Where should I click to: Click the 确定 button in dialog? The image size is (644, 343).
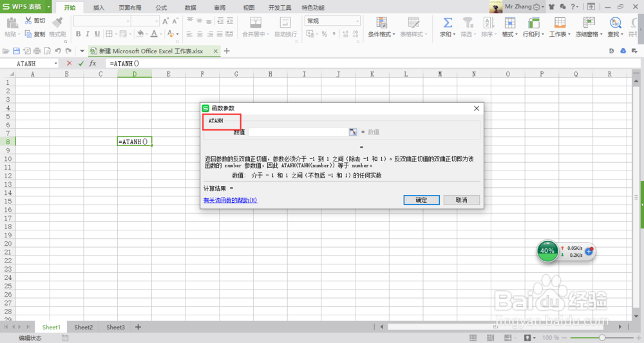[421, 199]
